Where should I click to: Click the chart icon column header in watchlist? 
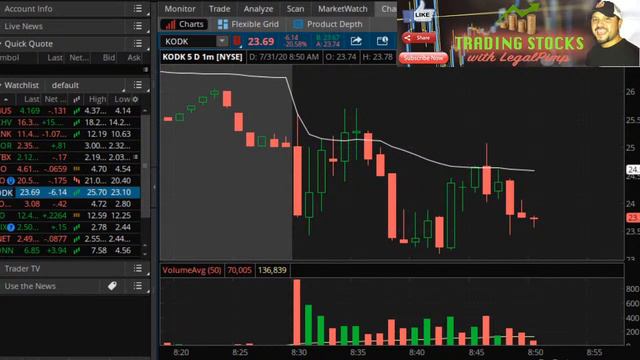tap(77, 99)
